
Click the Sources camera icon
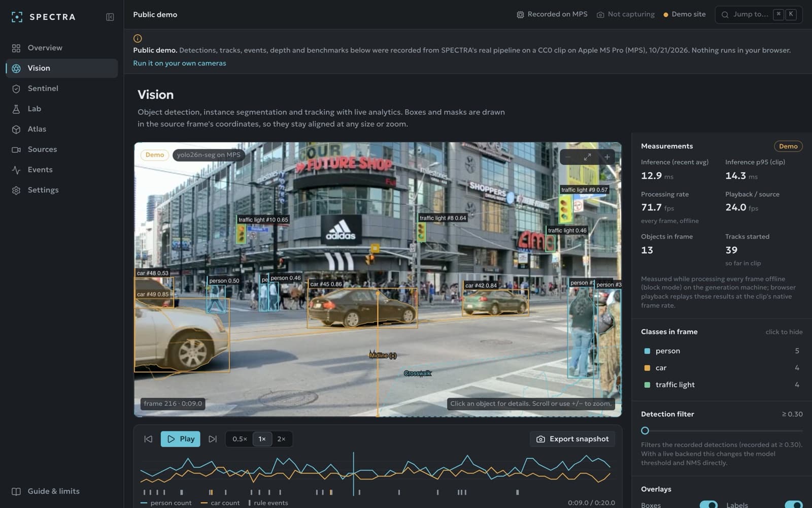tap(16, 149)
